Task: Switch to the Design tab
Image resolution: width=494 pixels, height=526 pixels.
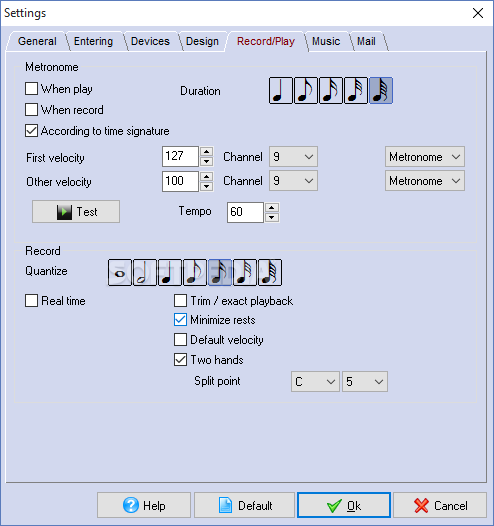Action: (202, 41)
